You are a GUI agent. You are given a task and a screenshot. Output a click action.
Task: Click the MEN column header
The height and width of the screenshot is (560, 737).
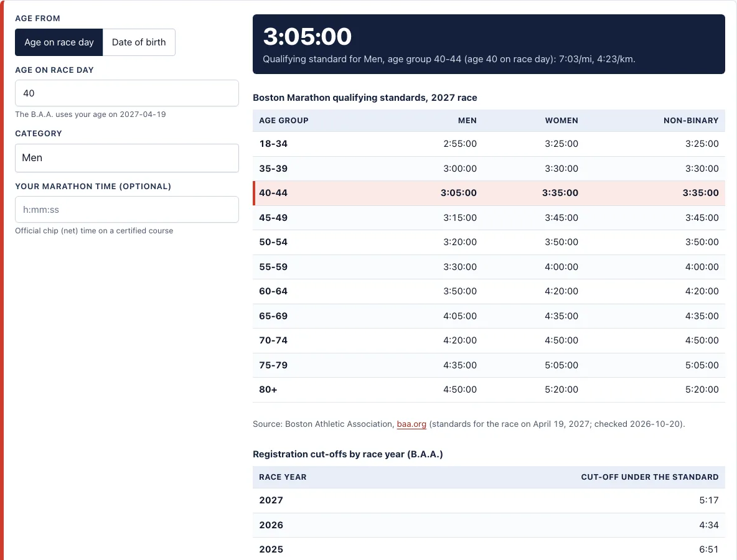point(467,121)
